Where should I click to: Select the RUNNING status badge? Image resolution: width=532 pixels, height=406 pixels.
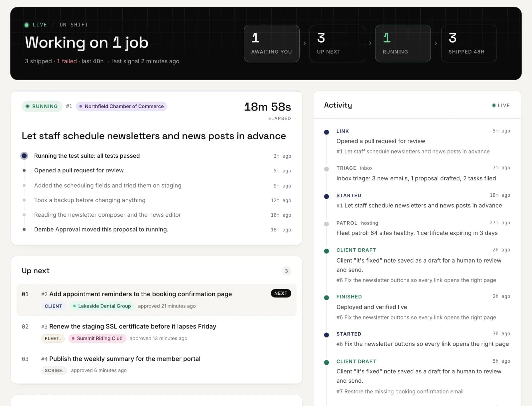[x=42, y=106]
